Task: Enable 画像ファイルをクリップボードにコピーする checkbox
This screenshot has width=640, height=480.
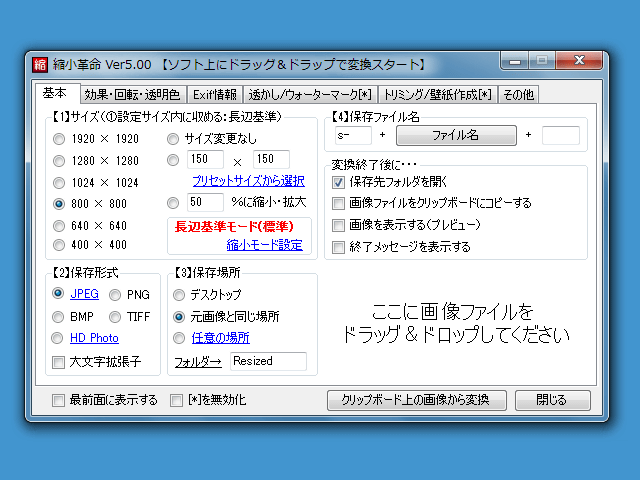Action: (x=338, y=203)
